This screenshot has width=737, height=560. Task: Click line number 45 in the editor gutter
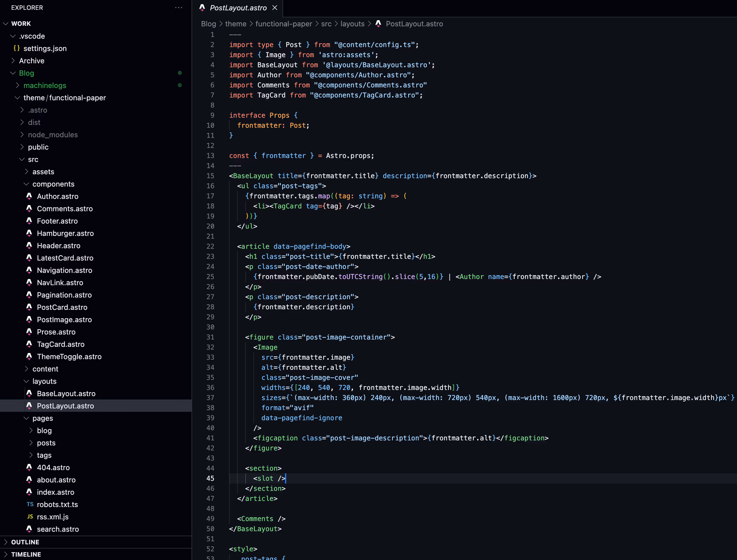coord(211,478)
